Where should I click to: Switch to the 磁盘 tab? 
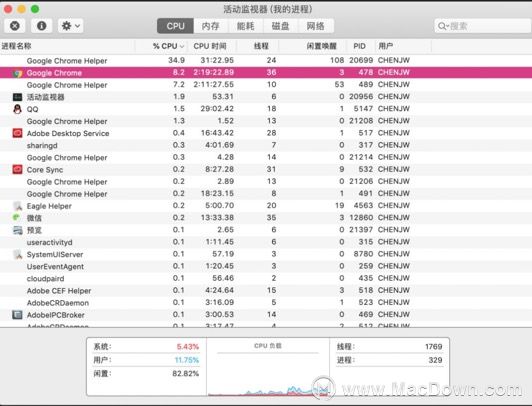(281, 26)
